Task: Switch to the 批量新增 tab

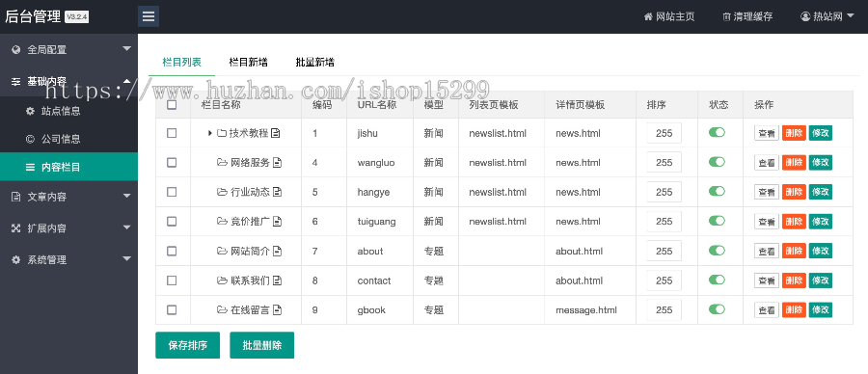Action: click(315, 62)
